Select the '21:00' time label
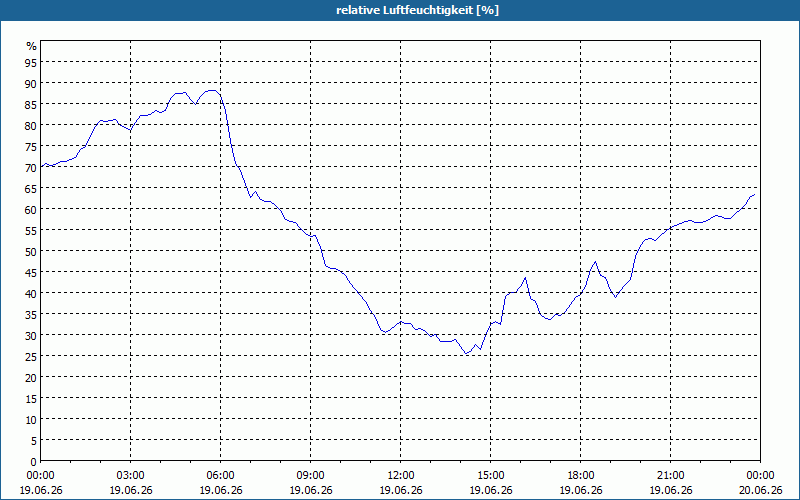 click(x=670, y=476)
